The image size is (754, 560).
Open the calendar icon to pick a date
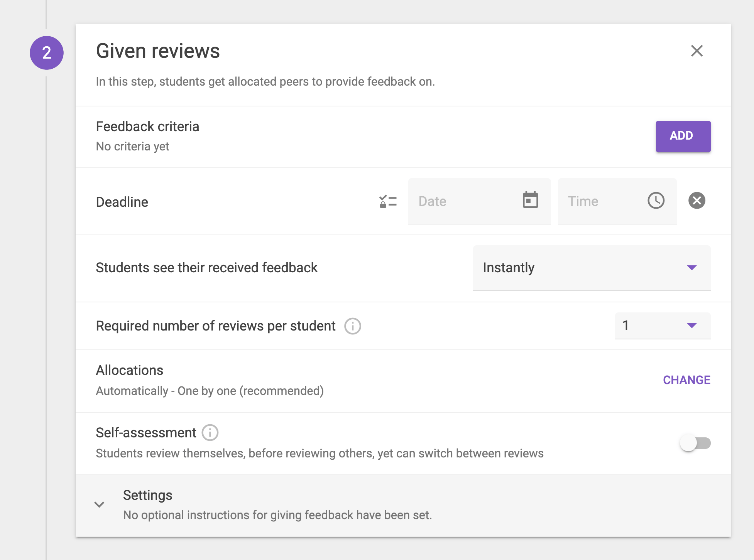(531, 200)
